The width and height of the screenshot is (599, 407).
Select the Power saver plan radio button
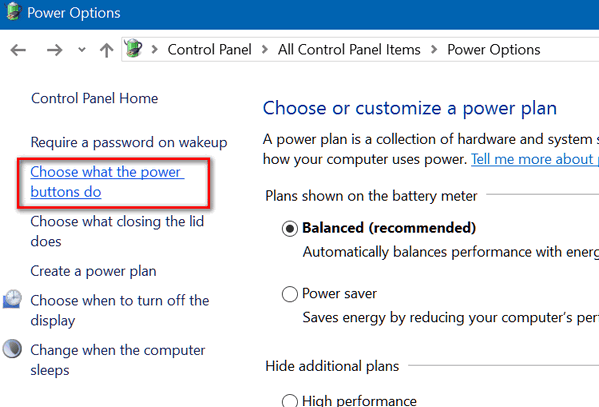(290, 294)
